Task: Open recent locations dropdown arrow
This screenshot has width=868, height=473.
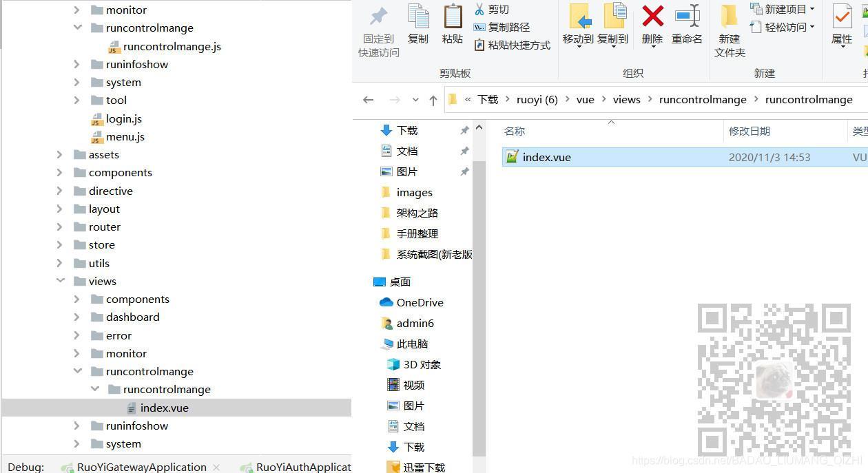Action: (415, 100)
